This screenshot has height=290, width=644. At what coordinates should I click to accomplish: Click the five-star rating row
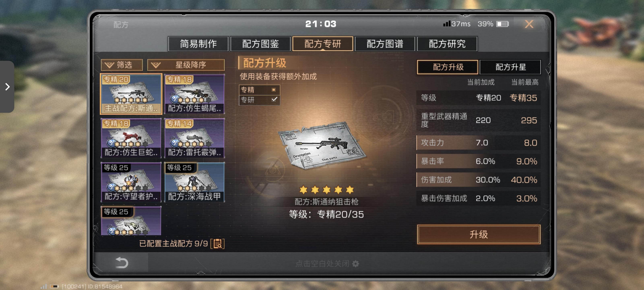click(x=326, y=190)
